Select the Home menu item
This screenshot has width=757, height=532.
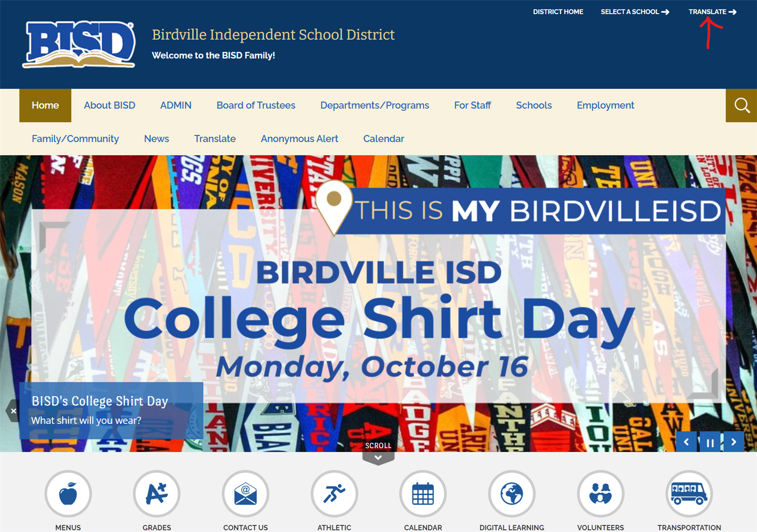tap(45, 105)
